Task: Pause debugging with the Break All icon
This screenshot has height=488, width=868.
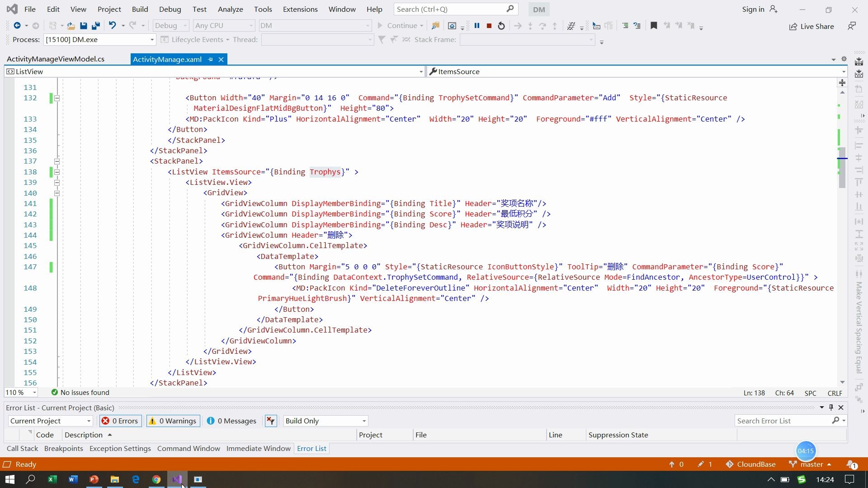Action: pyautogui.click(x=476, y=26)
